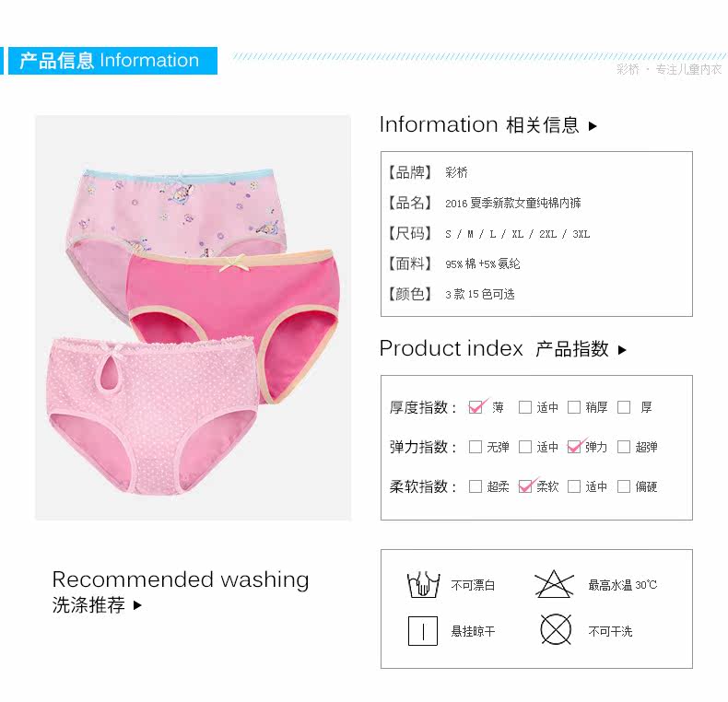Toggle the checked 薄 thickness checkbox
This screenshot has width=728, height=702.
pyautogui.click(x=476, y=407)
